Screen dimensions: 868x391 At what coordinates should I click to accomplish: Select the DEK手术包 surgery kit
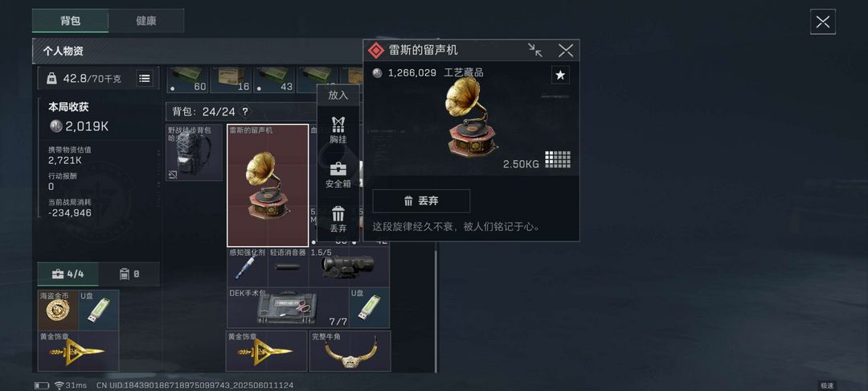288,308
